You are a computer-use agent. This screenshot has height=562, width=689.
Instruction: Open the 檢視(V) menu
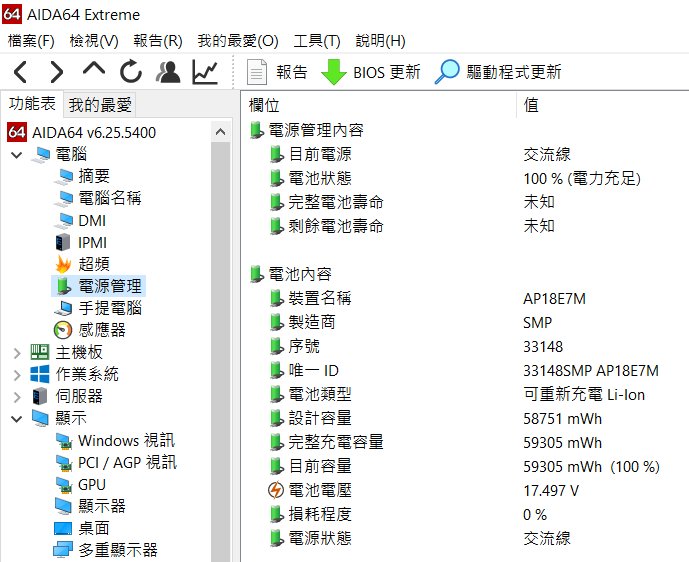[x=94, y=41]
